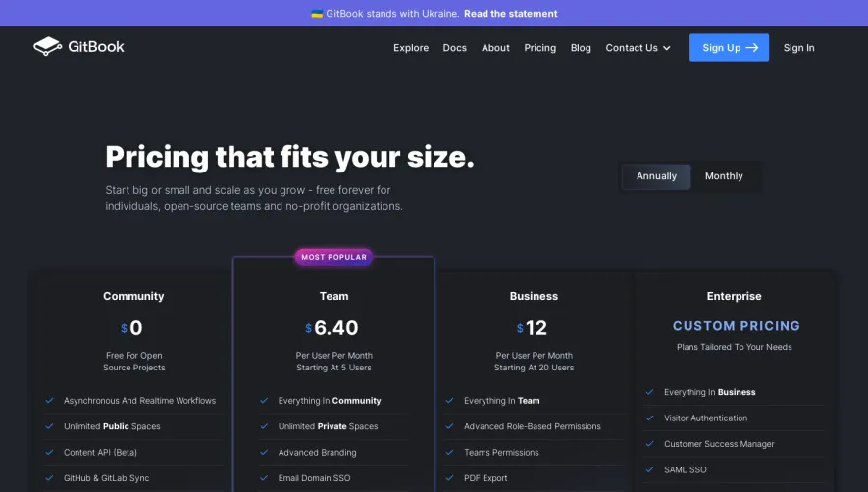Click 'Free For Open Source Projects' text

click(x=134, y=362)
